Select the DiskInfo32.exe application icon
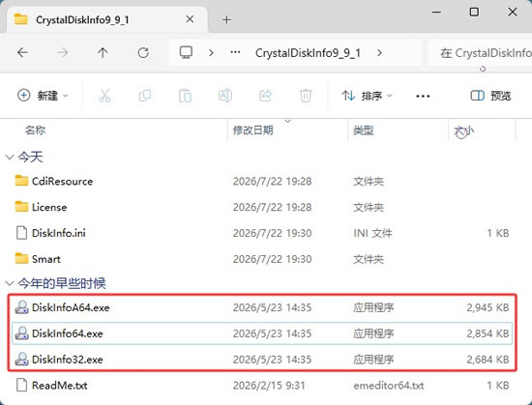 tap(21, 359)
